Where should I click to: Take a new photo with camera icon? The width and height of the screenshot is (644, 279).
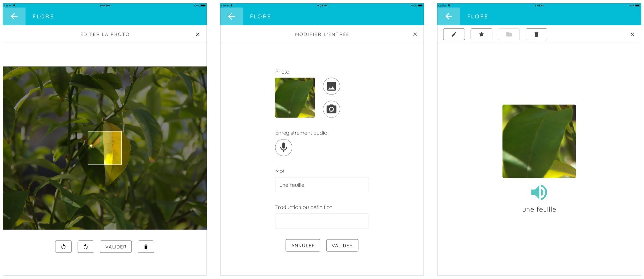[331, 109]
